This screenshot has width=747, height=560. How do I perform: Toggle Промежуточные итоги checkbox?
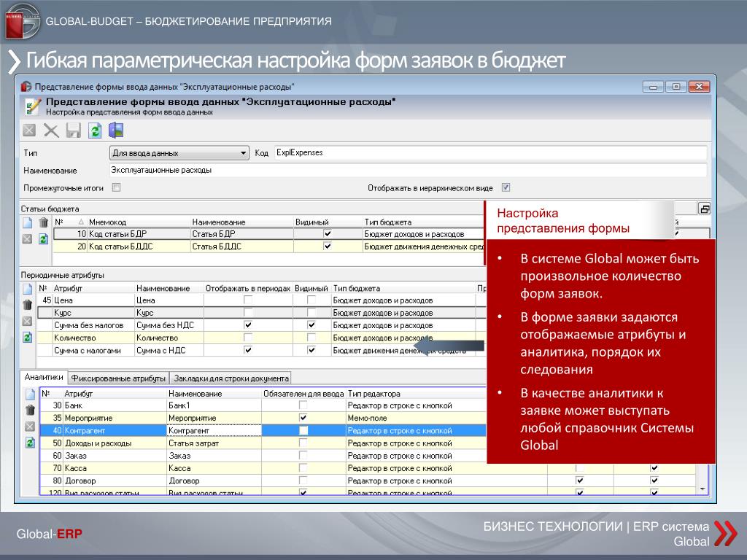(x=116, y=187)
